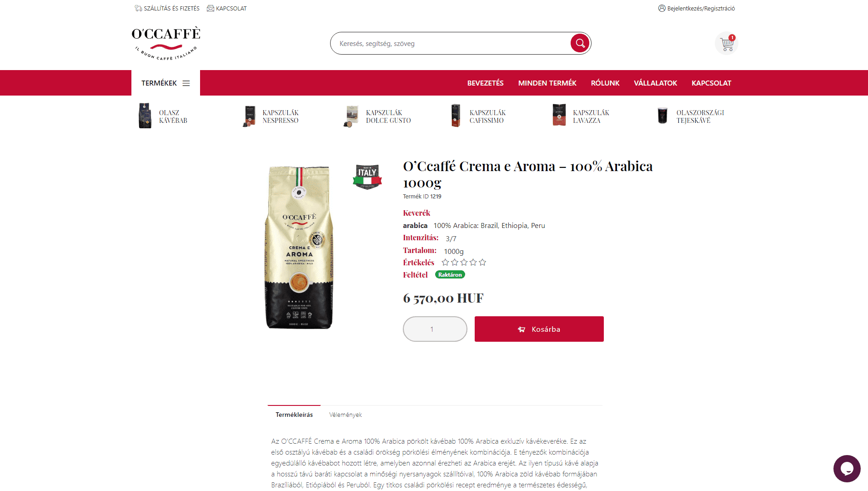The image size is (868, 491).
Task: Select the Termékleírás tab
Action: click(x=294, y=415)
